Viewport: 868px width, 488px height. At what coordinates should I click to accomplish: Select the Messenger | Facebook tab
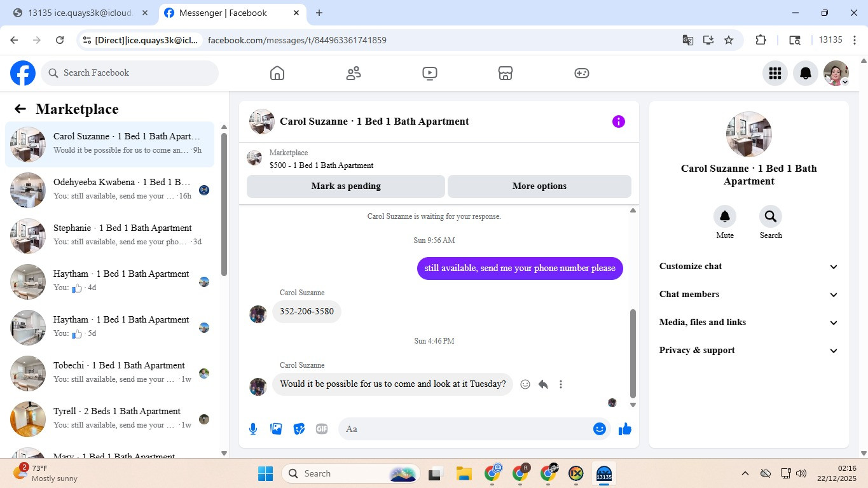click(232, 13)
